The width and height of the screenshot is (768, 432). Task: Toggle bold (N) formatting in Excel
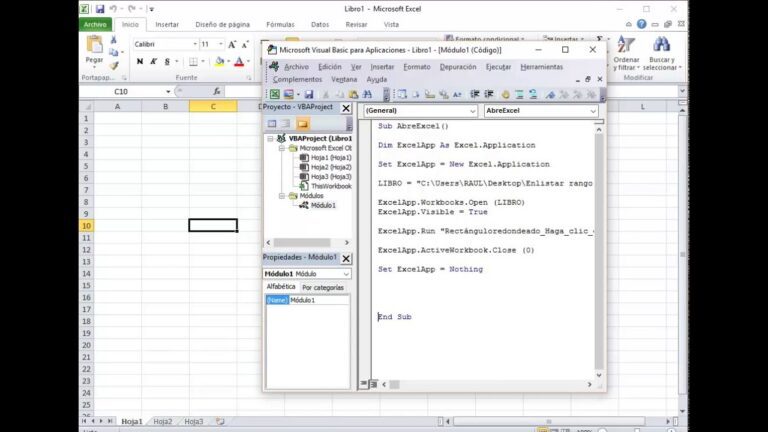click(x=140, y=61)
